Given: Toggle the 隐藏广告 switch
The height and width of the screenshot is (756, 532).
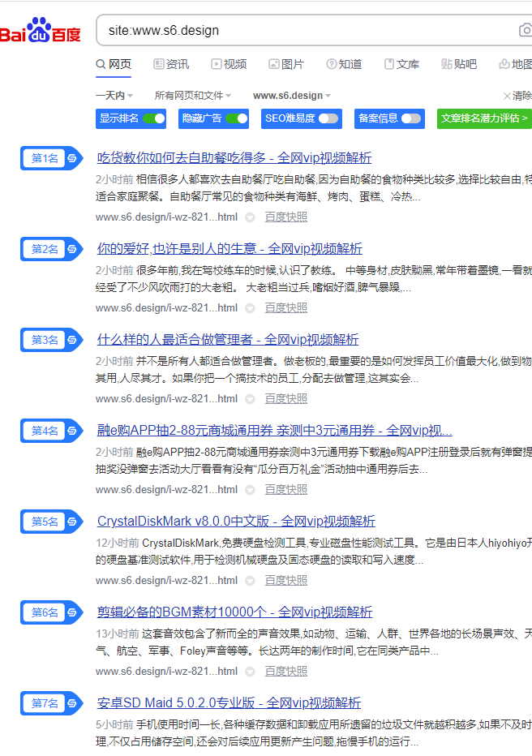Looking at the screenshot, I should tap(237, 118).
